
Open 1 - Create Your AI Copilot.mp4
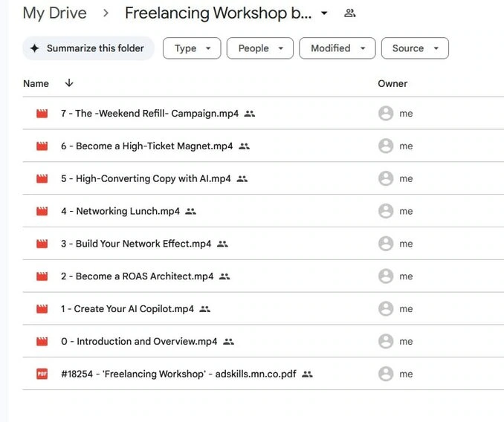127,309
